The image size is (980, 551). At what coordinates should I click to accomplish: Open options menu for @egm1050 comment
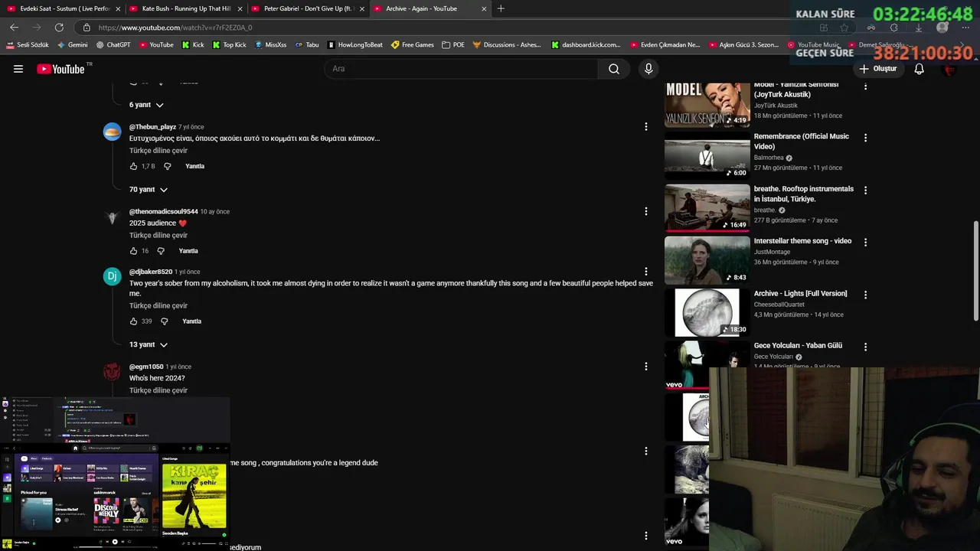coord(646,367)
